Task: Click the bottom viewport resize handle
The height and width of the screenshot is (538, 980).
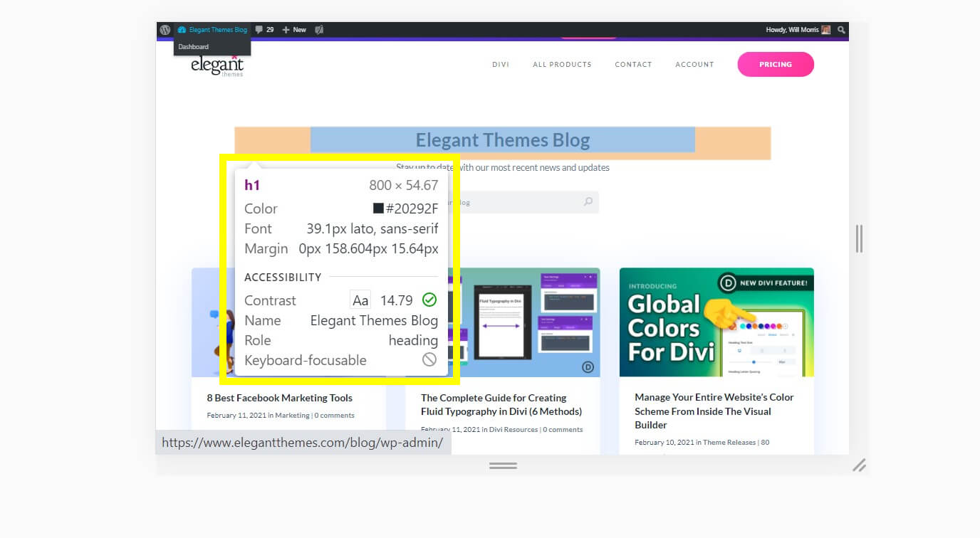Action: coord(503,465)
